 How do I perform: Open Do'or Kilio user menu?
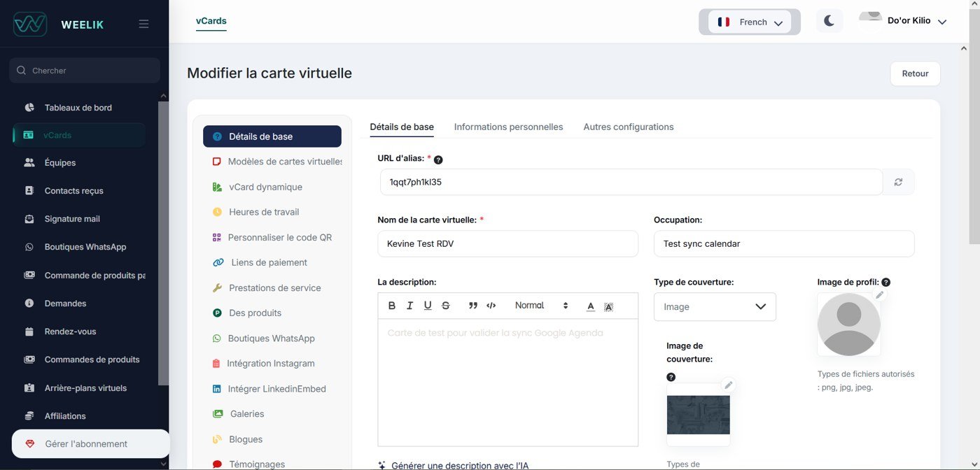[x=904, y=21]
